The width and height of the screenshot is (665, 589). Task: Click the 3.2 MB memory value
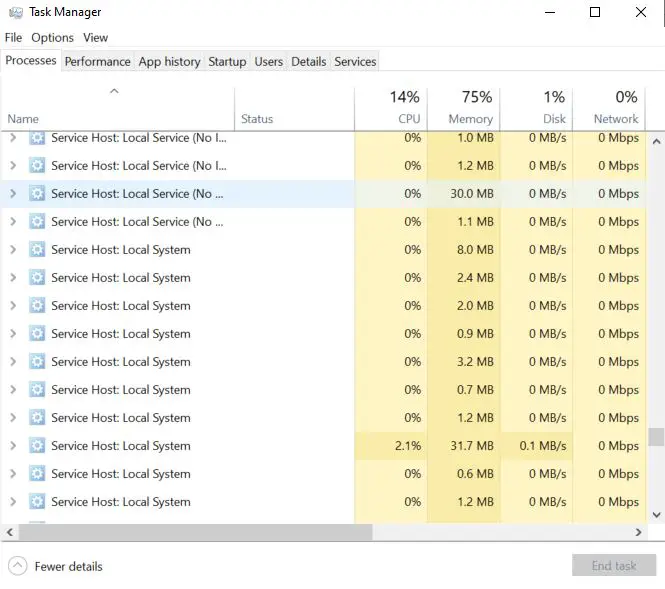(x=475, y=362)
